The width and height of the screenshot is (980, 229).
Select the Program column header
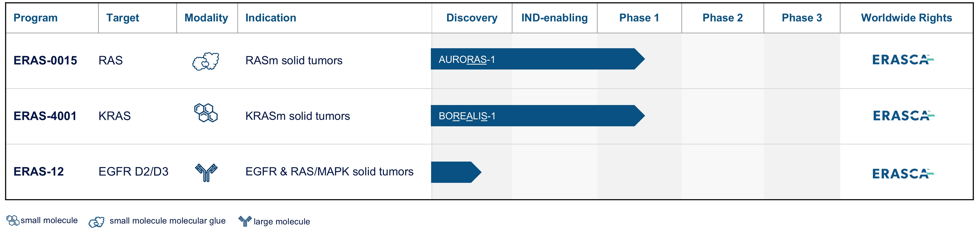click(x=36, y=18)
